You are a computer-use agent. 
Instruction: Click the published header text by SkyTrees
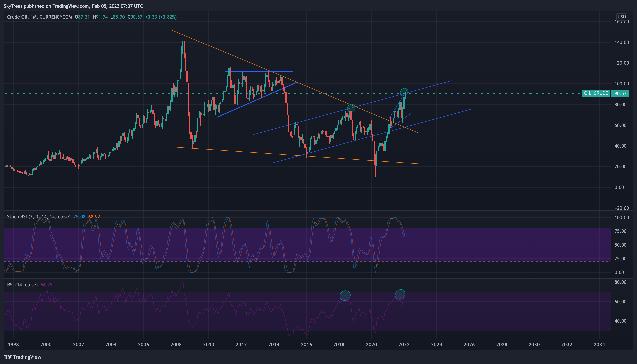tap(73, 6)
